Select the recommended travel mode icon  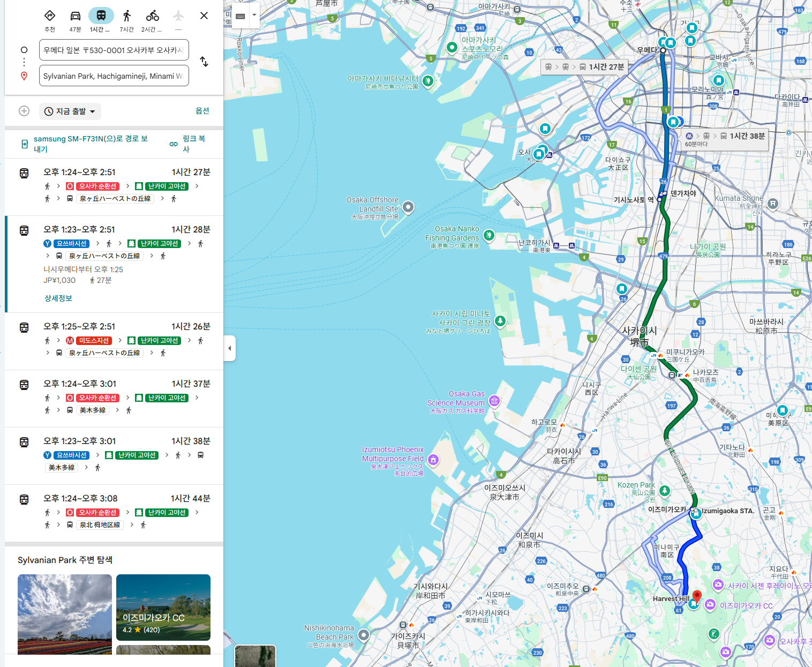point(50,16)
